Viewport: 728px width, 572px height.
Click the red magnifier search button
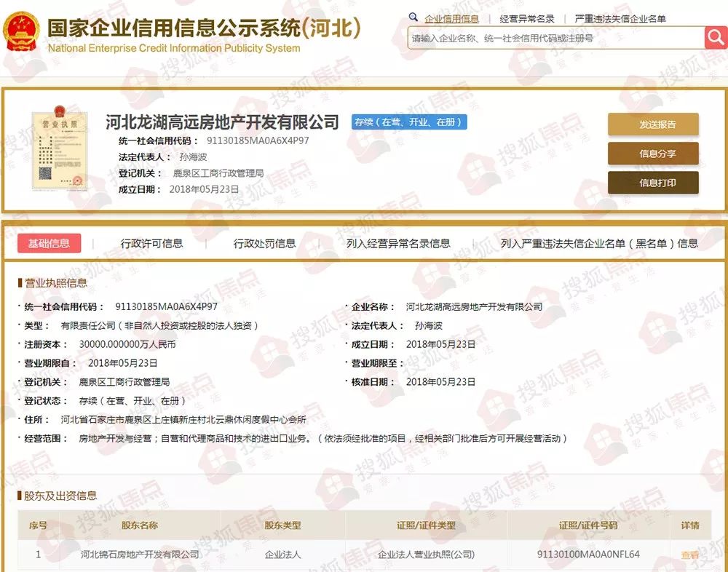(x=716, y=37)
